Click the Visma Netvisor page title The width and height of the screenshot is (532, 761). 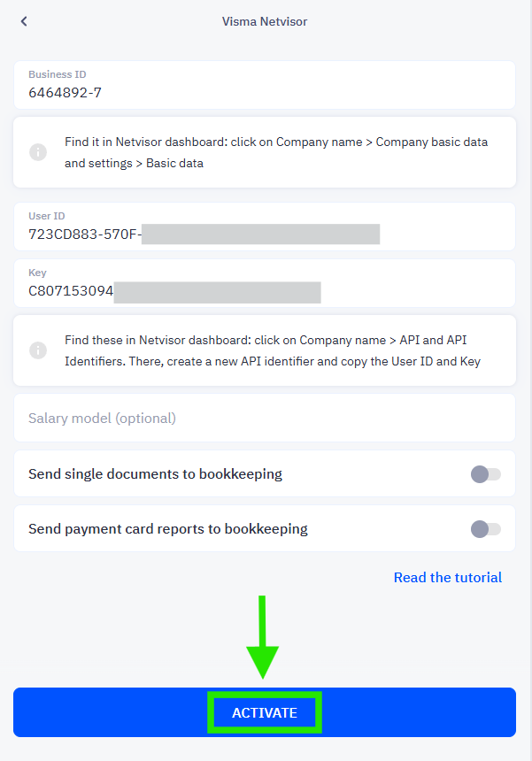pos(265,21)
